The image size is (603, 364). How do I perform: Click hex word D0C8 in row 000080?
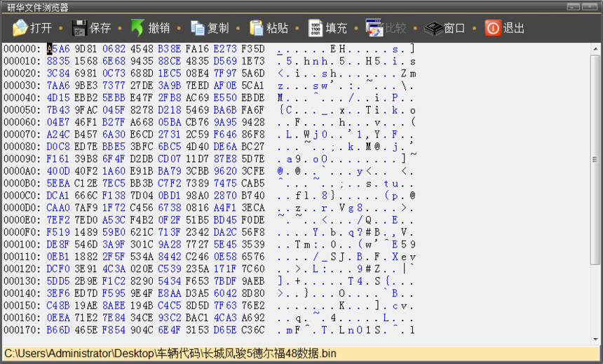pos(58,147)
